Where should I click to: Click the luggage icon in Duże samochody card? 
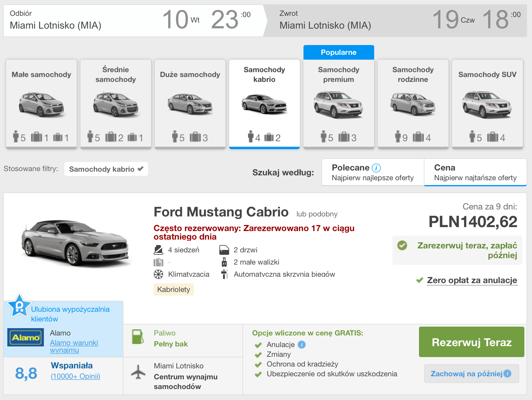point(195,137)
